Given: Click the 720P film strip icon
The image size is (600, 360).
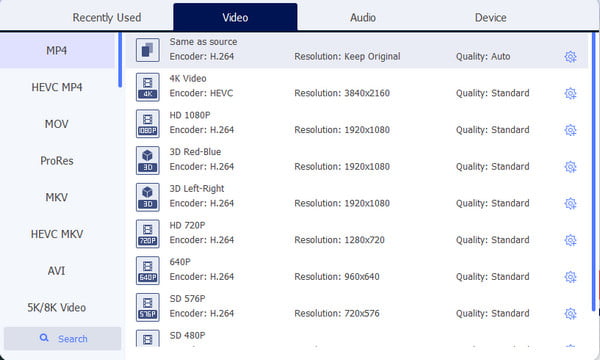Looking at the screenshot, I should (x=148, y=234).
